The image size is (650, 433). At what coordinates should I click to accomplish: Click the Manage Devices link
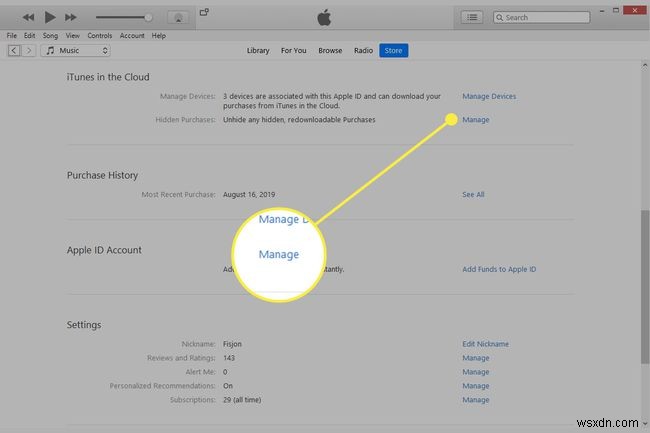coord(489,96)
